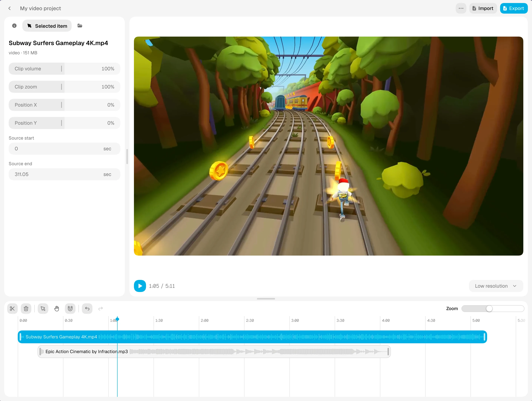
Task: Open the Low resolution dropdown
Action: [x=496, y=286]
